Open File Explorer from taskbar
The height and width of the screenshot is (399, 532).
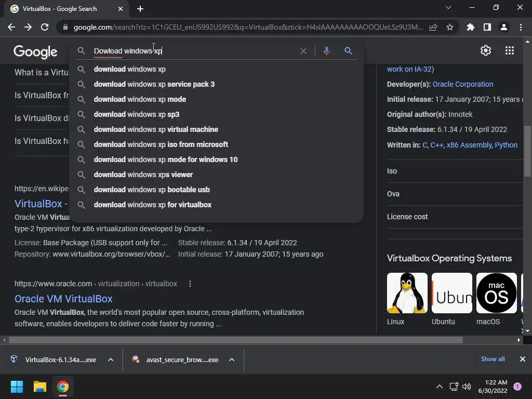tap(39, 387)
